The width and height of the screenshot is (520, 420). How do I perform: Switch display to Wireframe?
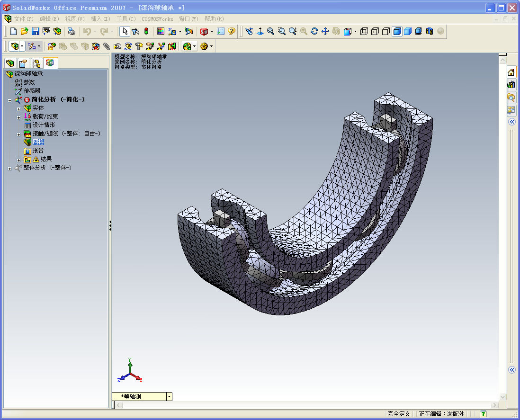coord(364,32)
